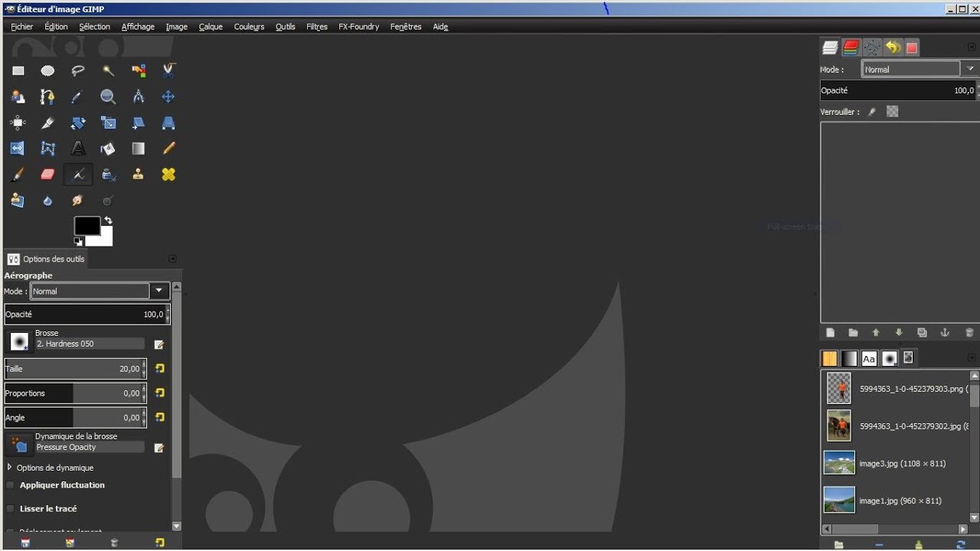
Task: Open the tool options panel menu arrow
Action: (172, 259)
